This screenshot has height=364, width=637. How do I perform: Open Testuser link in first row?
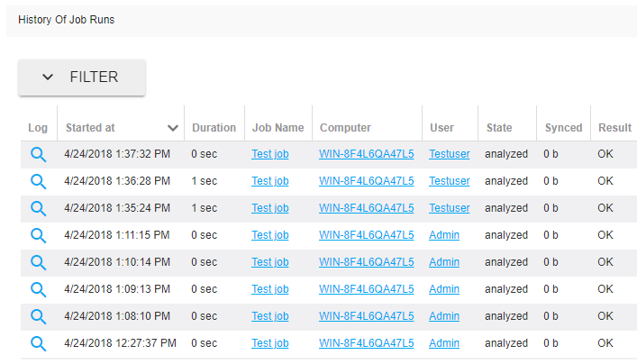449,154
